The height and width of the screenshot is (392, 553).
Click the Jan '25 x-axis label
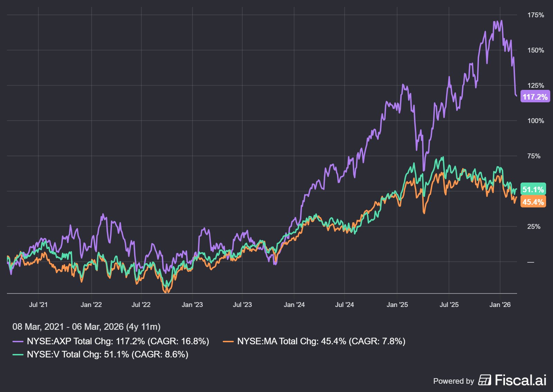tap(397, 305)
